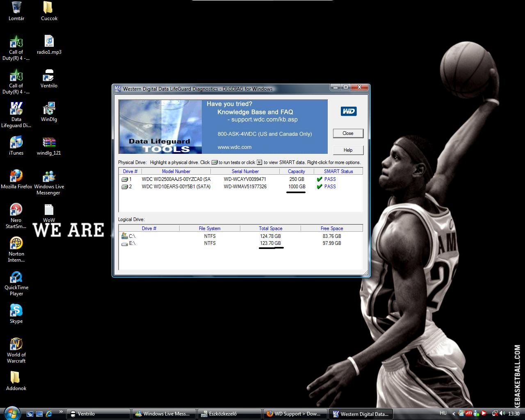
Task: Open the Cuccok folder on desktop
Action: [x=49, y=11]
